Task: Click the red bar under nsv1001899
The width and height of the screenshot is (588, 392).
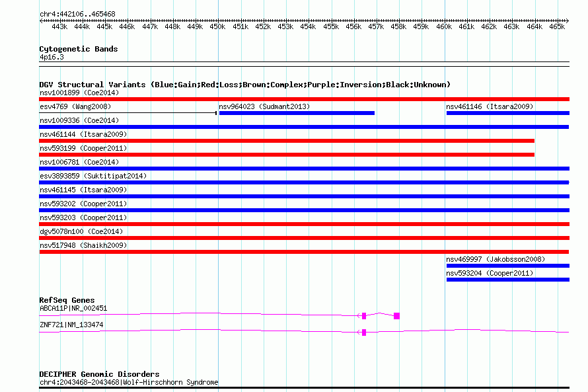Action: [x=304, y=99]
